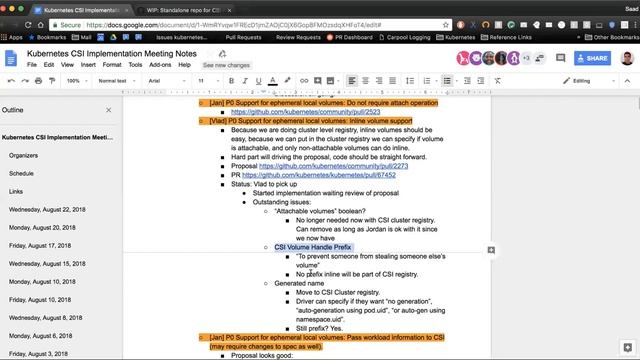Screen dimensions: 640x360
Task: Jump to Wednesday, August 22, 2018 outline entry
Action: click(47, 209)
